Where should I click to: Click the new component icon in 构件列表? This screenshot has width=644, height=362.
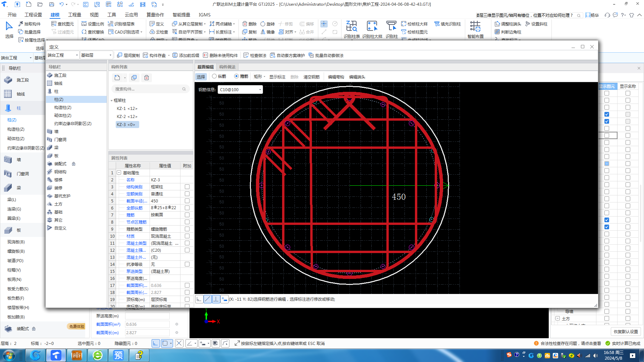[117, 78]
